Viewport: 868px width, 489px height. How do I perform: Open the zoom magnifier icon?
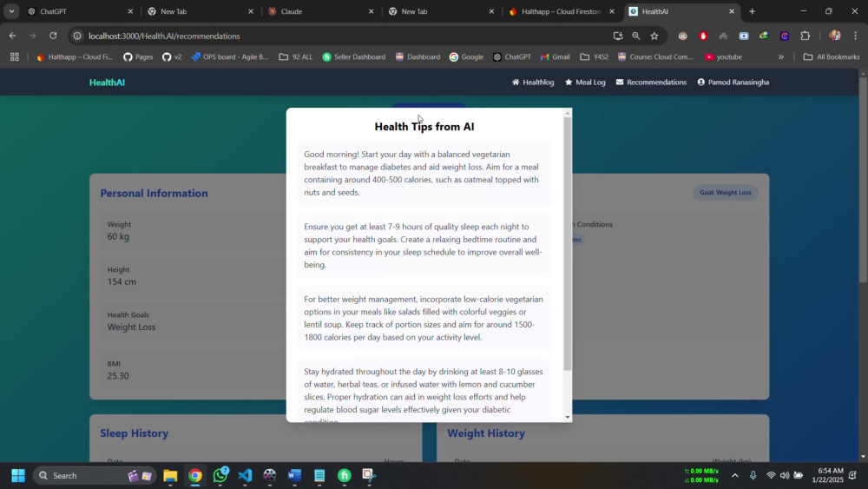click(636, 36)
